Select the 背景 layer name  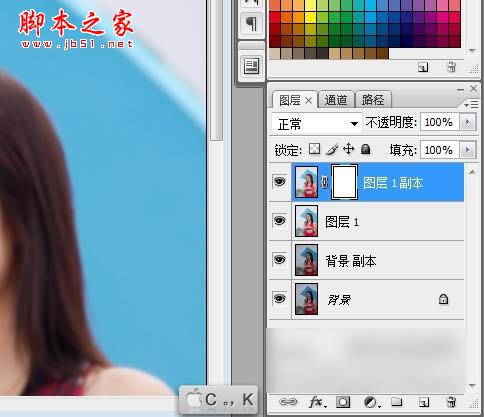[x=339, y=300]
